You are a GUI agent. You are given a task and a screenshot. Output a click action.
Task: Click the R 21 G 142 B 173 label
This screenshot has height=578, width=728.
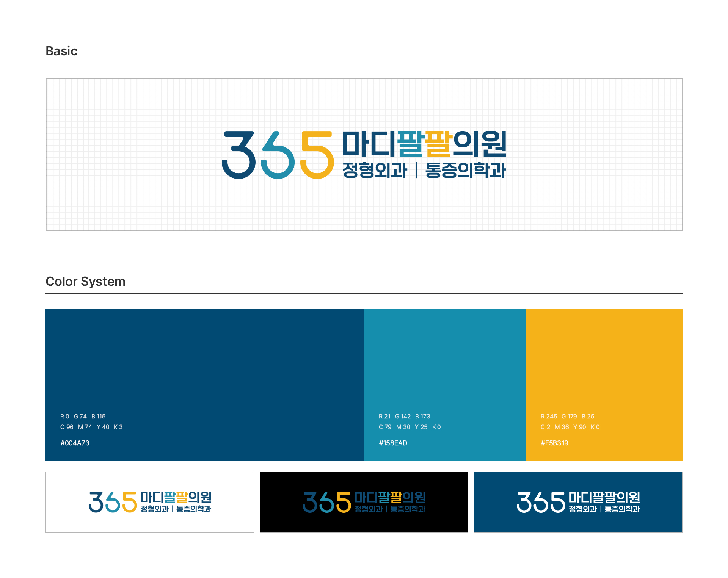[x=404, y=417]
